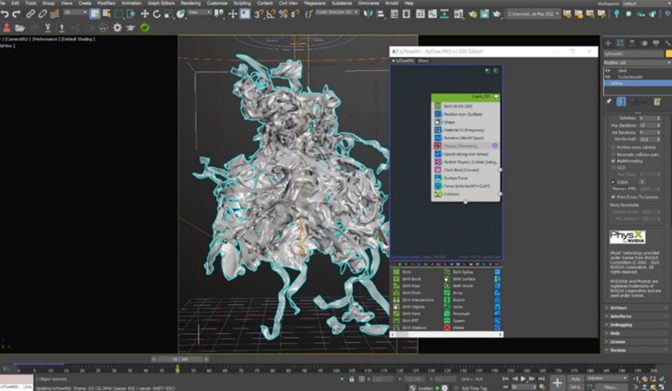Click the object name input field

(x=634, y=54)
